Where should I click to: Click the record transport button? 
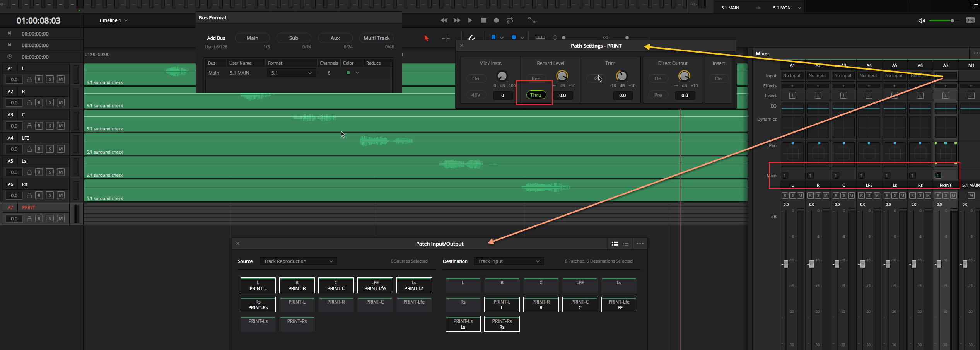pos(497,20)
